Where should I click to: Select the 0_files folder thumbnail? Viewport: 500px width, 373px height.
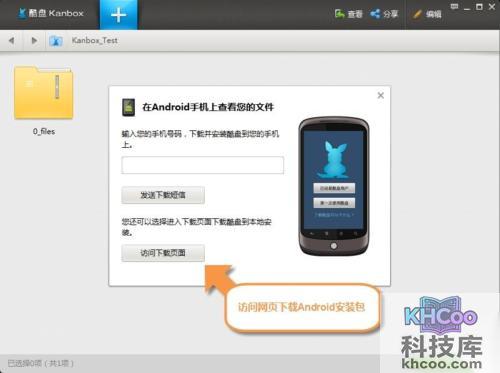(x=43, y=92)
